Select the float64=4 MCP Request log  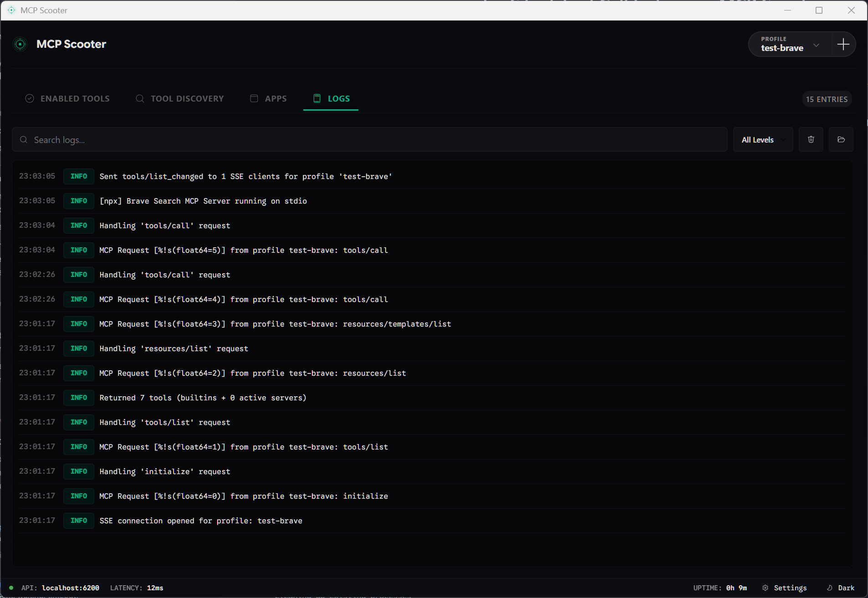tap(432, 299)
